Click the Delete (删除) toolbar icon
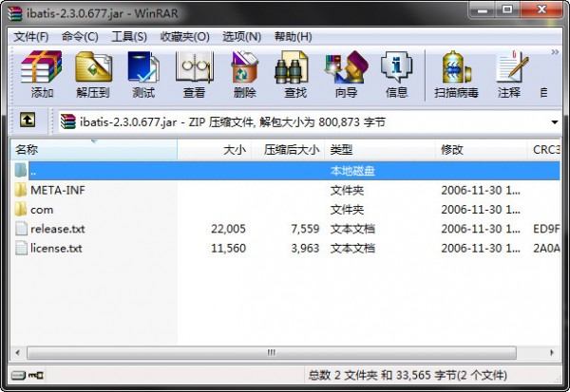The width and height of the screenshot is (570, 392). 245,74
